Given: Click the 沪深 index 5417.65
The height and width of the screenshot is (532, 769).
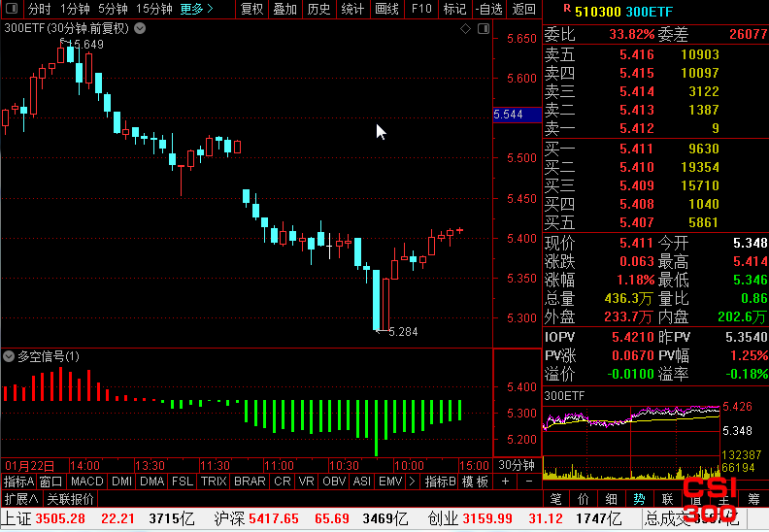Looking at the screenshot, I should tap(274, 518).
